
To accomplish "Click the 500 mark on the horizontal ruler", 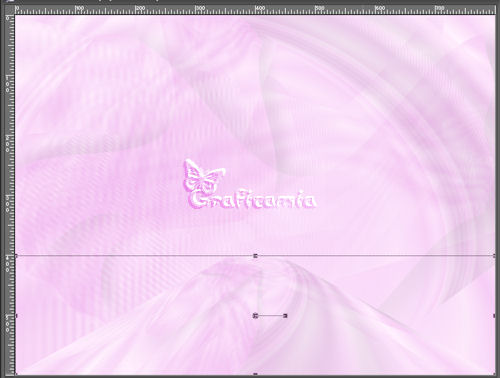I will [320, 8].
